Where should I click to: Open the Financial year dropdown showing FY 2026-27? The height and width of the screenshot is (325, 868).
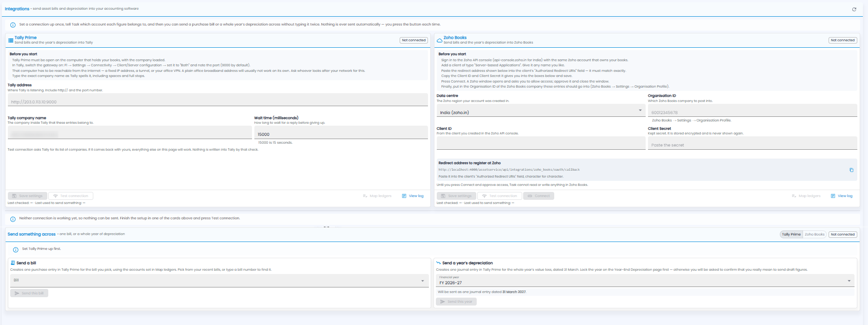[645, 280]
